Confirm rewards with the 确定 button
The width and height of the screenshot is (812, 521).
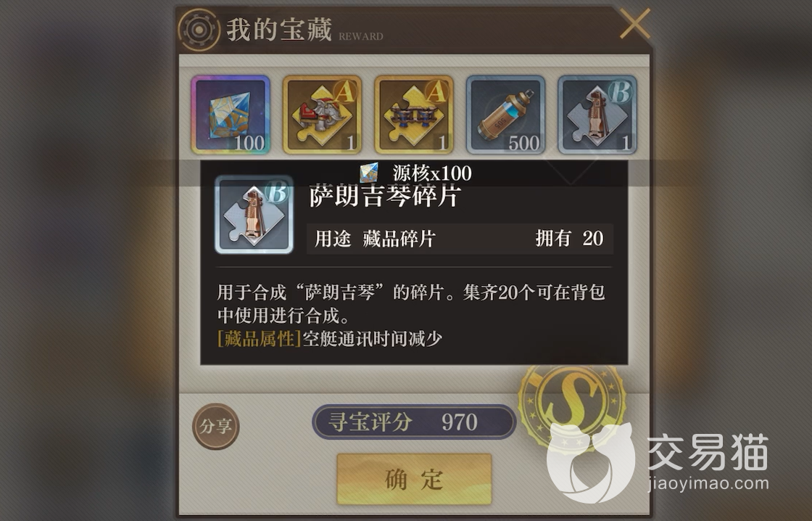(x=414, y=479)
